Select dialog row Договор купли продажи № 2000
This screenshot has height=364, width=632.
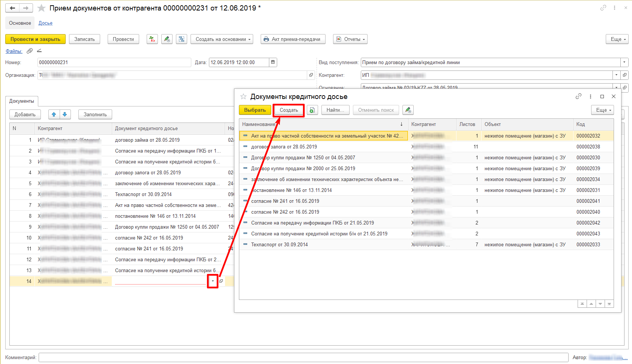coord(426,168)
